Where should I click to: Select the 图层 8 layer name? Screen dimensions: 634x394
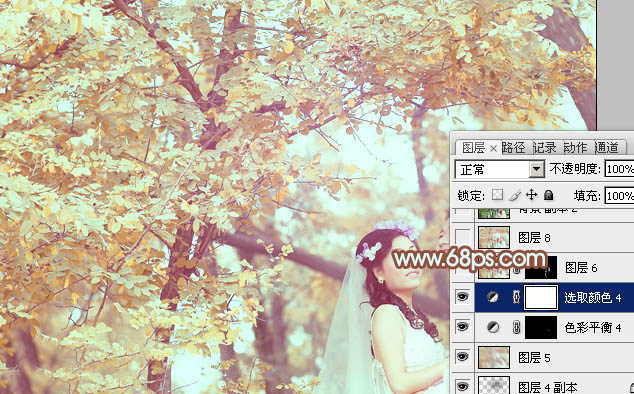point(534,238)
